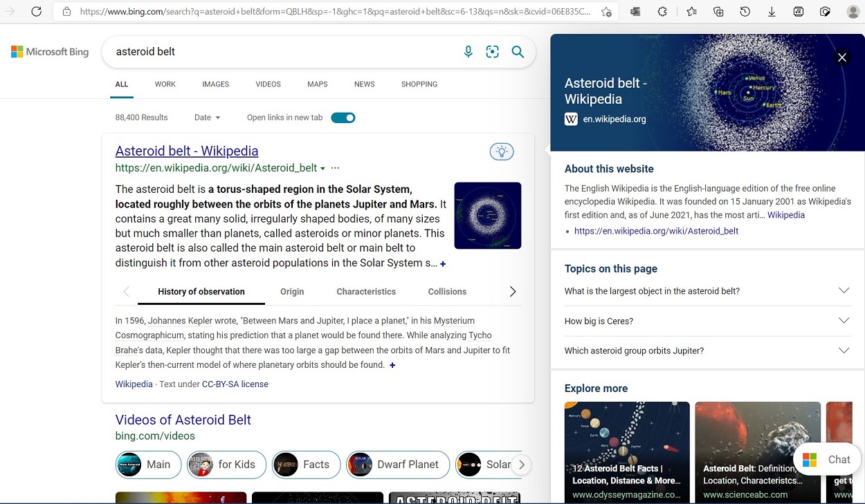The image size is (865, 504).
Task: Select the History of observation tab
Action: (x=201, y=292)
